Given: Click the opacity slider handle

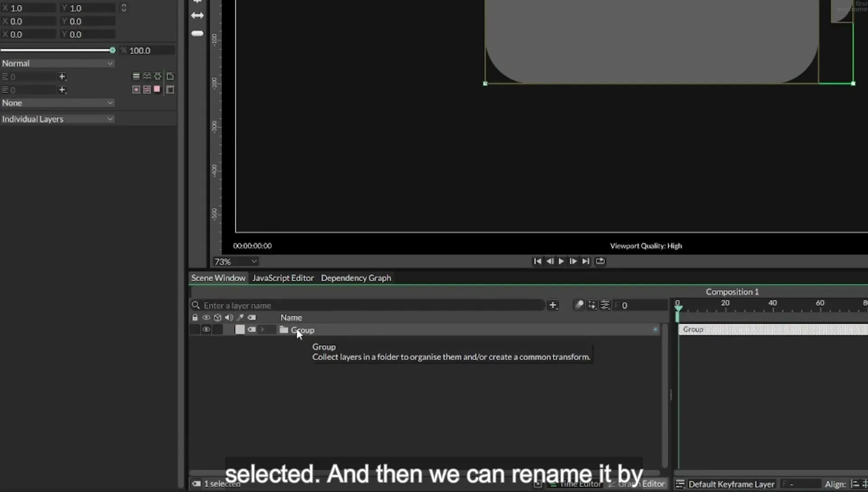Looking at the screenshot, I should (113, 50).
